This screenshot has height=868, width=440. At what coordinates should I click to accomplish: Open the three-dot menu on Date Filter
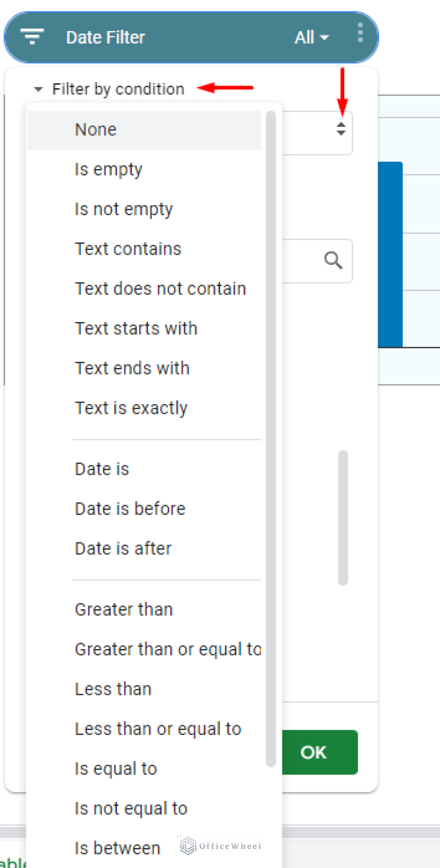coord(360,33)
